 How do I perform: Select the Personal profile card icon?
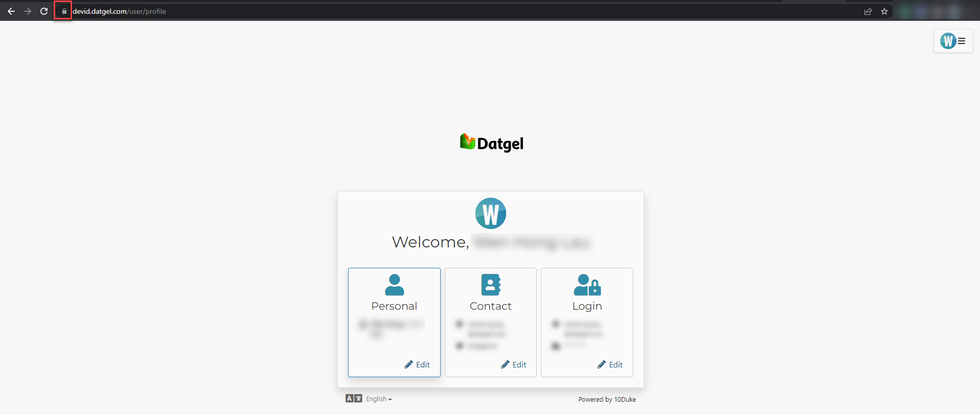point(394,285)
